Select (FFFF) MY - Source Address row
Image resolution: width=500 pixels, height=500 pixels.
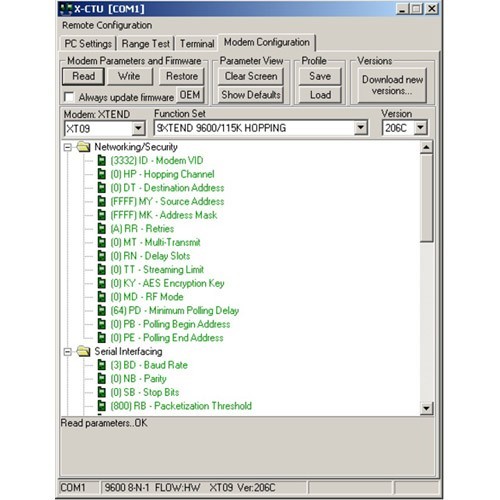[x=167, y=201]
